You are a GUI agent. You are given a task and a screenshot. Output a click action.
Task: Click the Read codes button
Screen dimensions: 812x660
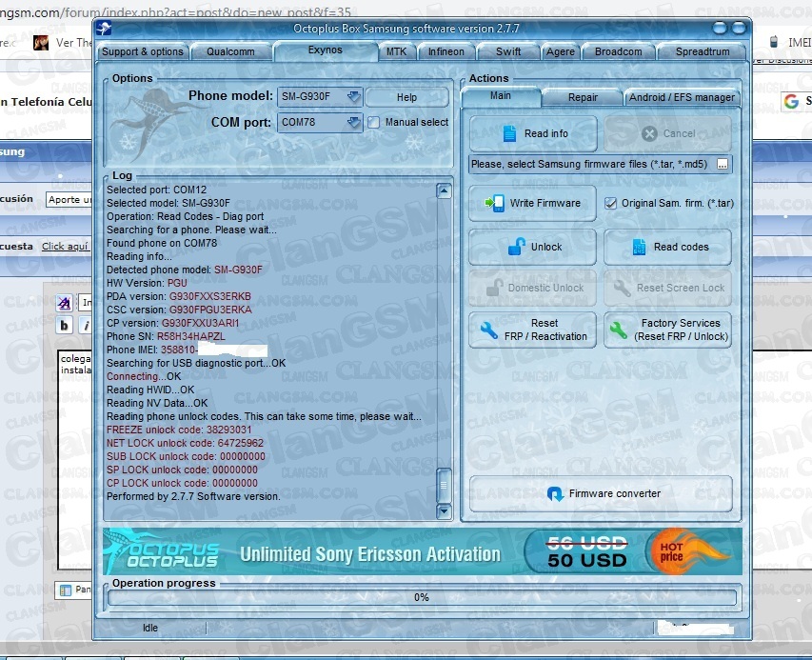coord(667,247)
